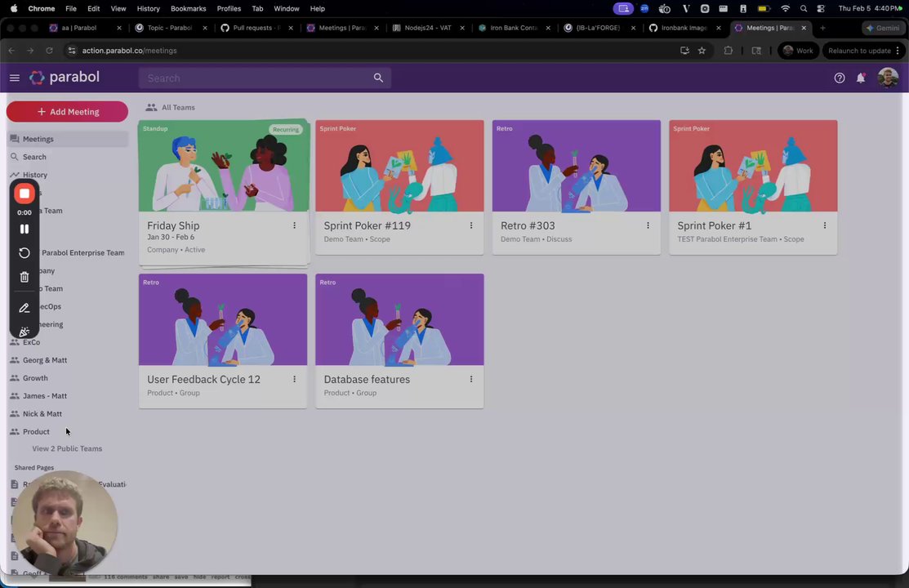The width and height of the screenshot is (909, 588).
Task: Open the Chrome extensions puzzle icon
Action: click(x=729, y=51)
